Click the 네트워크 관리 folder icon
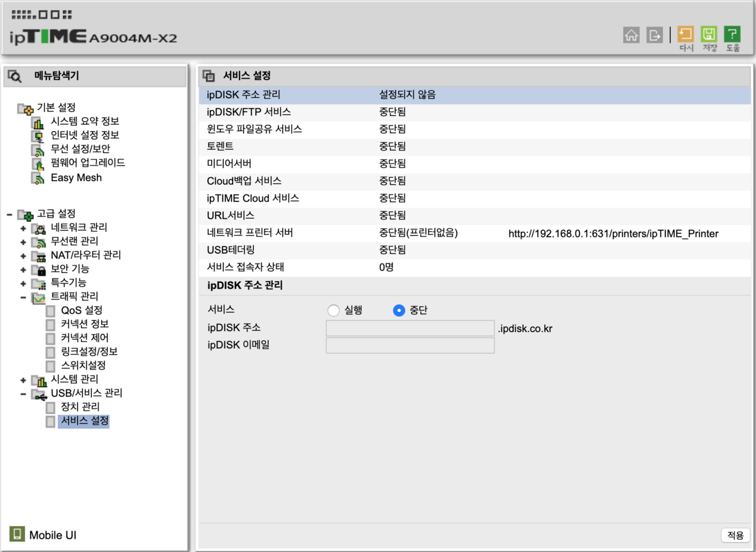 pos(39,227)
